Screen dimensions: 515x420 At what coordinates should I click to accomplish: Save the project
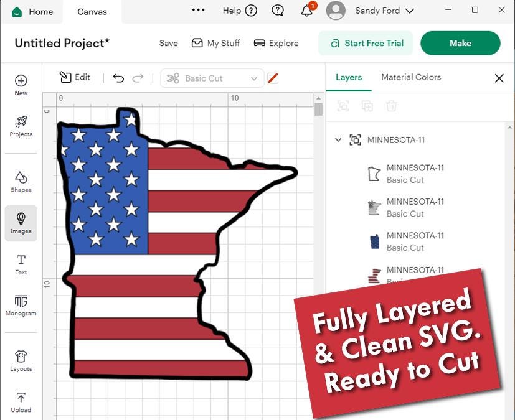coord(169,43)
